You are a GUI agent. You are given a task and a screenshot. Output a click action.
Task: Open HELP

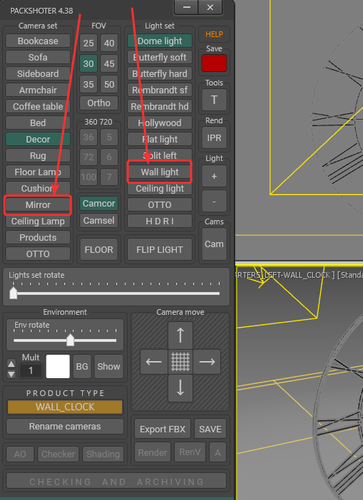214,34
